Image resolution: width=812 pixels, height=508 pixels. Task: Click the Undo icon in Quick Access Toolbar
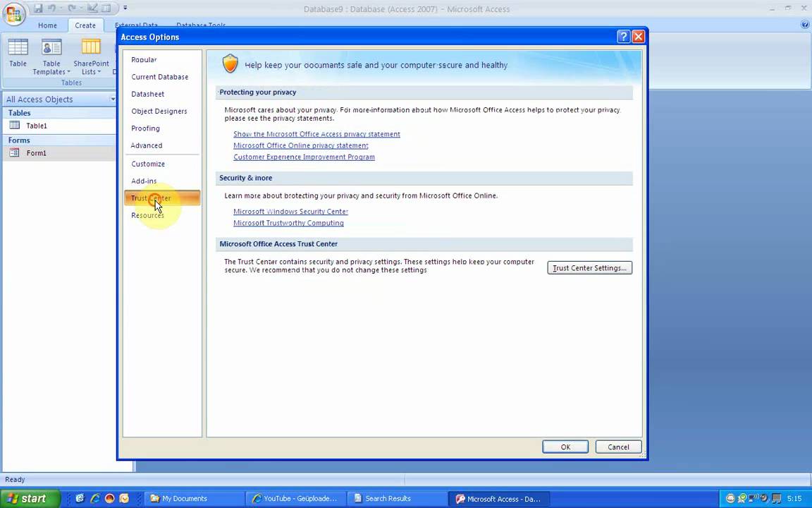pyautogui.click(x=51, y=8)
